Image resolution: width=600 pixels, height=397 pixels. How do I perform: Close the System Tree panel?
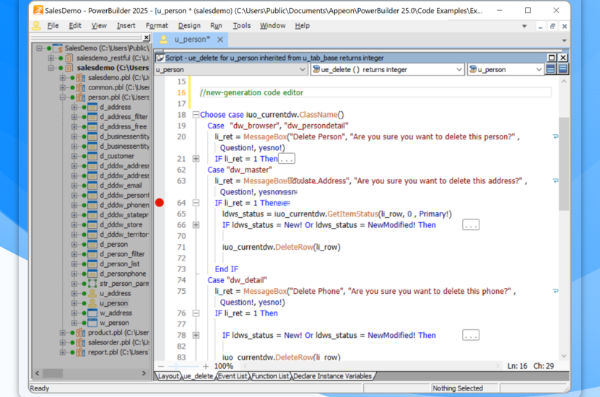coord(146,38)
